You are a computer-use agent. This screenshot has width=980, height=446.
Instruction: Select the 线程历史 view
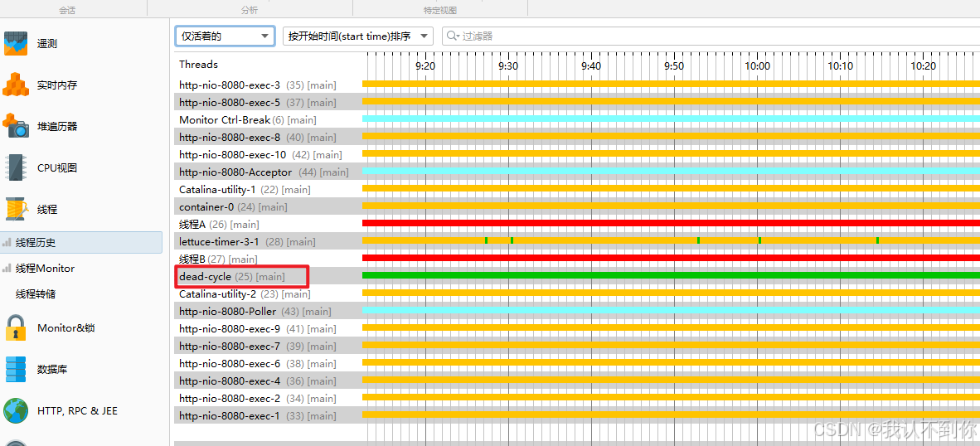[x=81, y=243]
